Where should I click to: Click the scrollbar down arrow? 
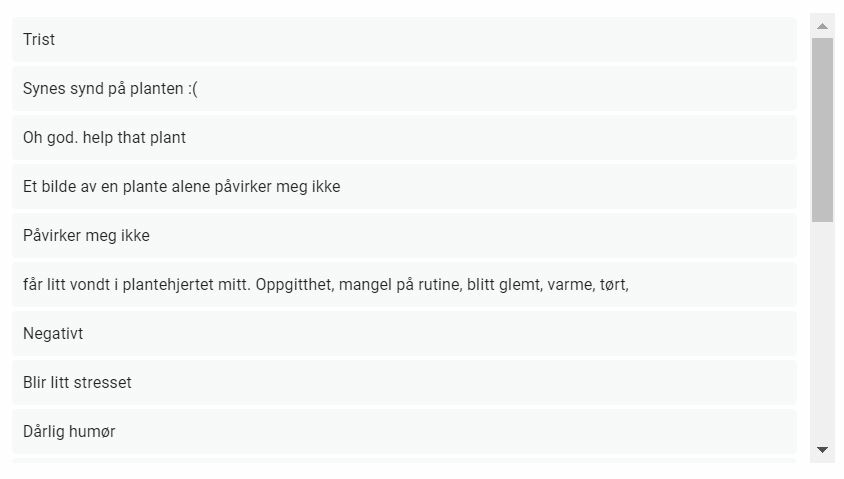coord(823,450)
